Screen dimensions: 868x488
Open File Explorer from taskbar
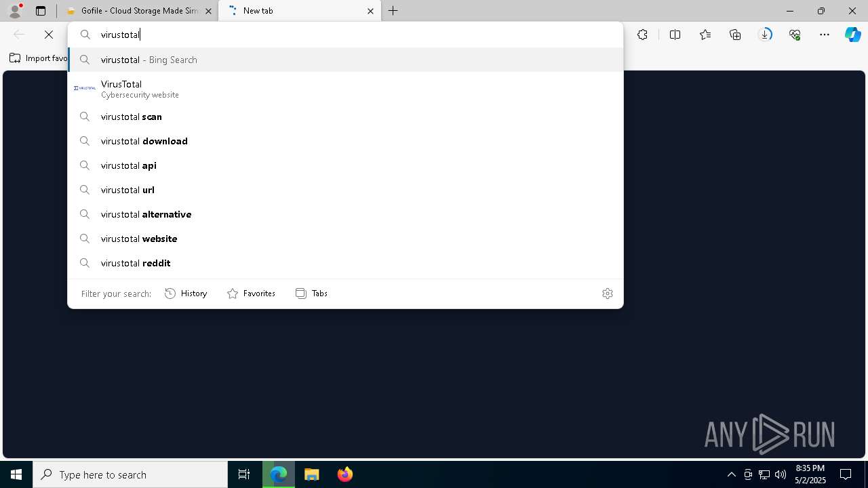point(312,474)
